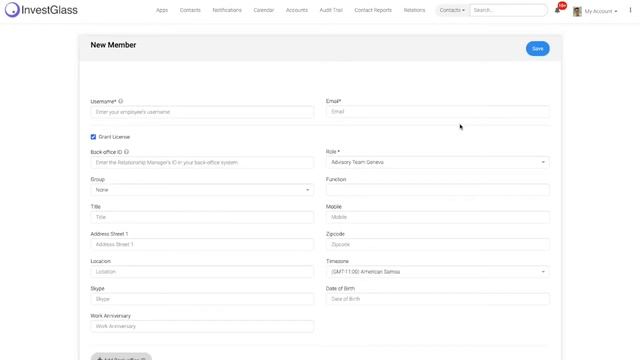Focus the top Search field

click(x=509, y=10)
